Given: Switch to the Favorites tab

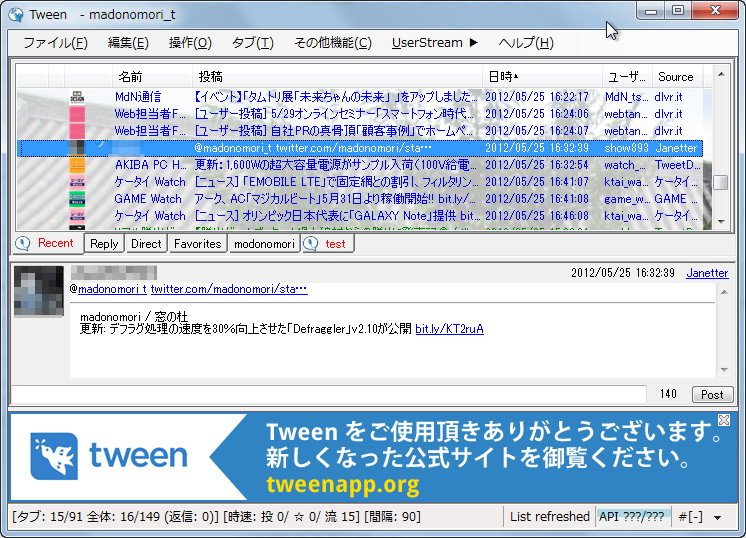Looking at the screenshot, I should click(197, 244).
